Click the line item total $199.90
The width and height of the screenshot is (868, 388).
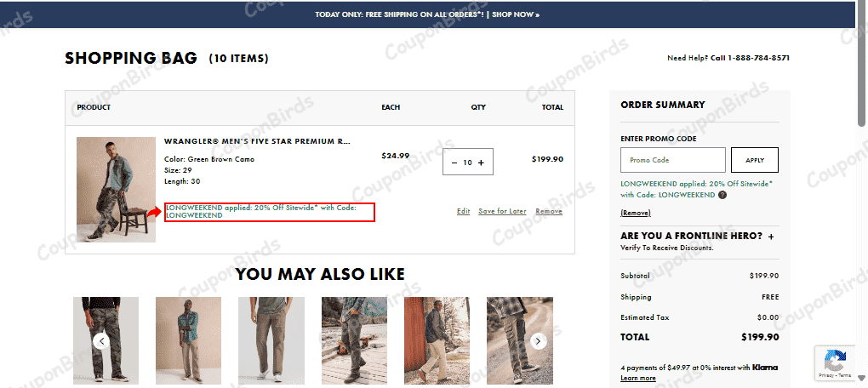pos(547,159)
